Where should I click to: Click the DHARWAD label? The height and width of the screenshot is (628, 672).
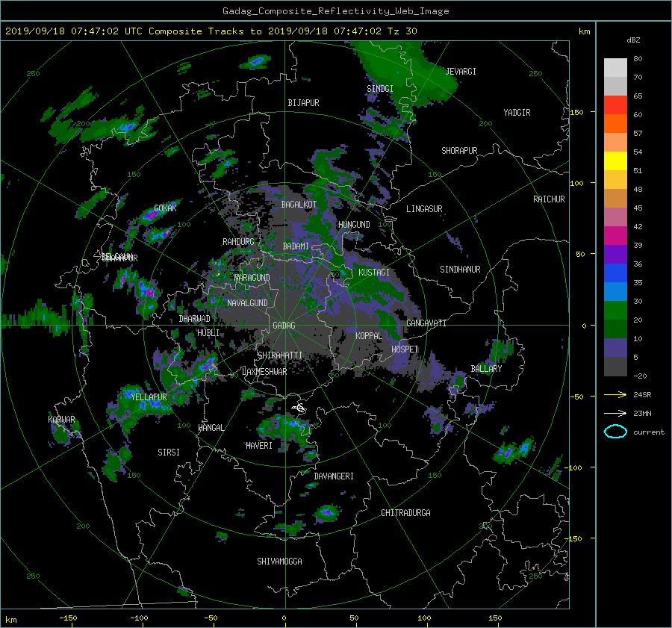point(195,319)
